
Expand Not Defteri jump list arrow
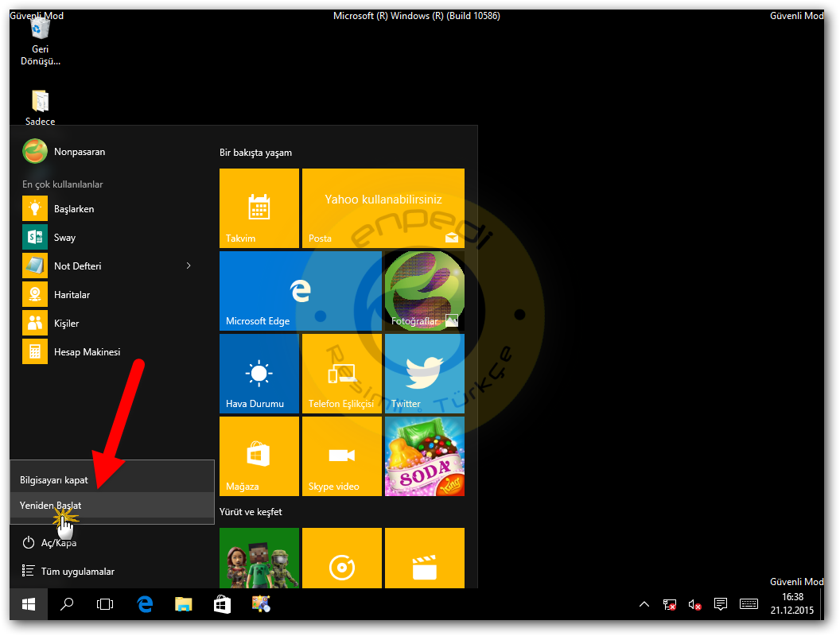pyautogui.click(x=189, y=266)
